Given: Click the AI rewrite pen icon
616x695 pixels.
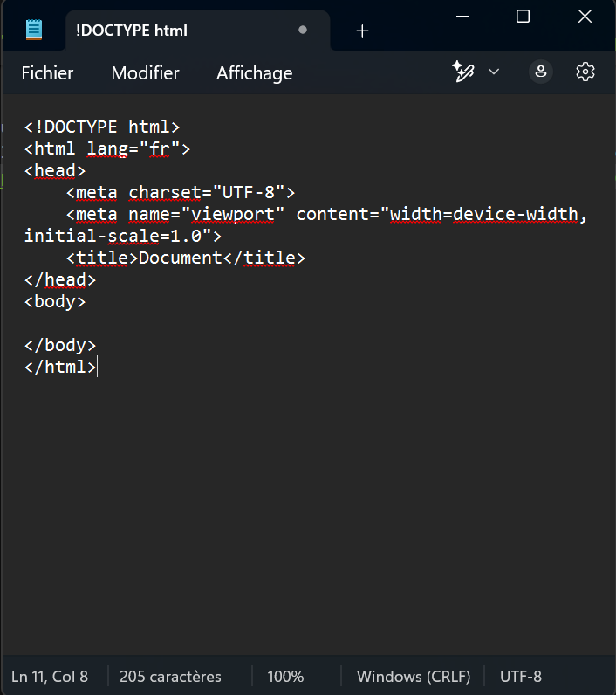Looking at the screenshot, I should click(462, 72).
